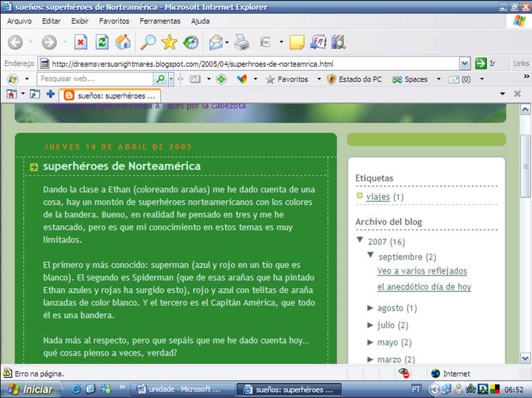The width and height of the screenshot is (532, 398).
Task: Collapse the 2007 archive tree
Action: click(x=360, y=240)
